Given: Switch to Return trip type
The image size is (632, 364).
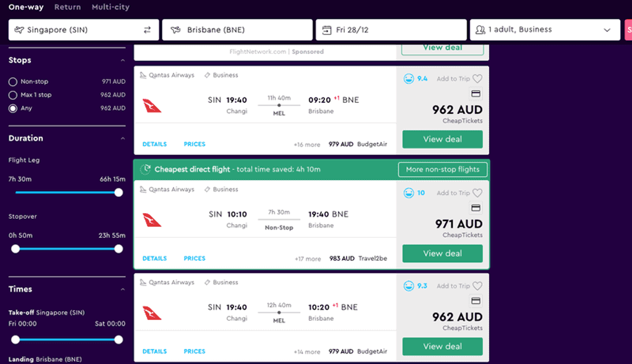Looking at the screenshot, I should [67, 7].
